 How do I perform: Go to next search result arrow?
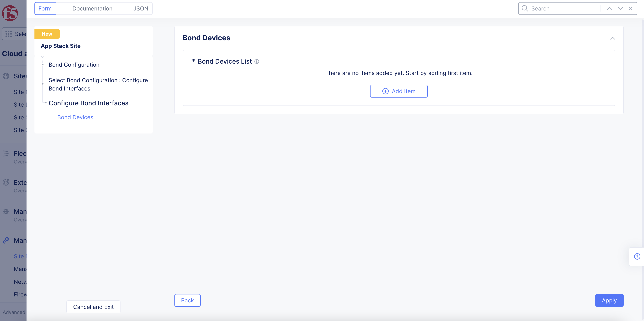[621, 8]
